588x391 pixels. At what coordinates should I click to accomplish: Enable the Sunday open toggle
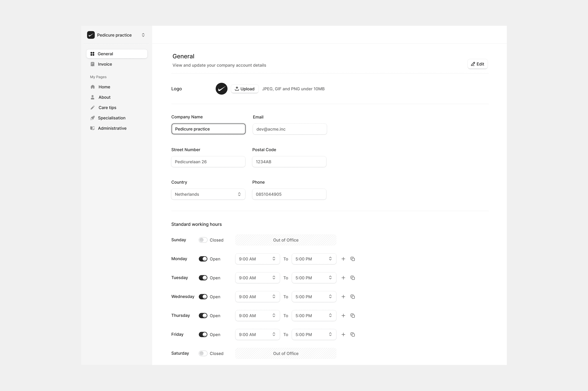click(203, 240)
